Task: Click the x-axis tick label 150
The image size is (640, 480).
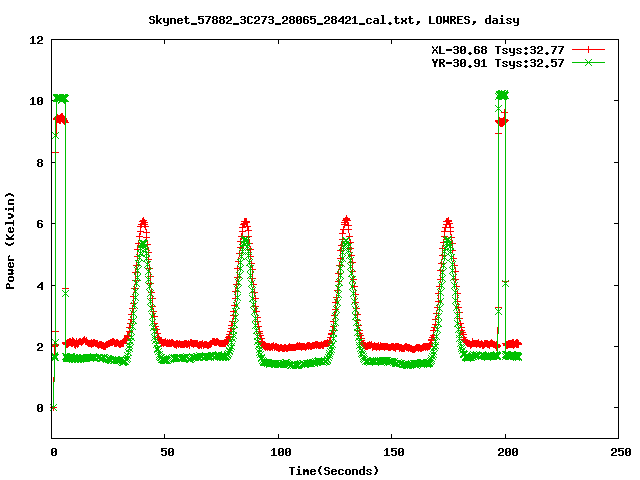Action: tap(394, 452)
